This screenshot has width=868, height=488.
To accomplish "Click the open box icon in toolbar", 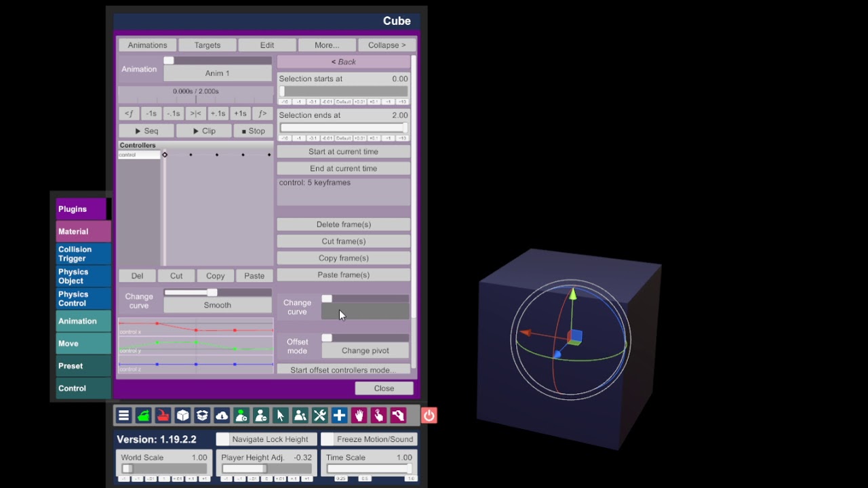I will coord(202,415).
